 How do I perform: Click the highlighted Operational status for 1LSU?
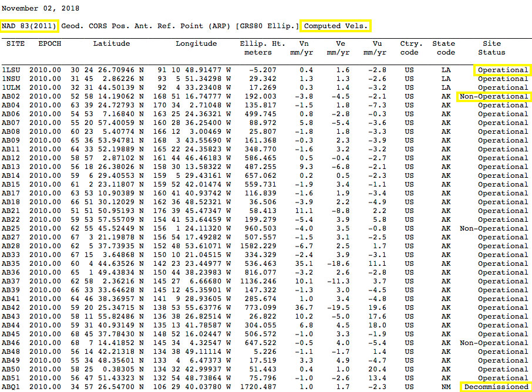[x=502, y=70]
